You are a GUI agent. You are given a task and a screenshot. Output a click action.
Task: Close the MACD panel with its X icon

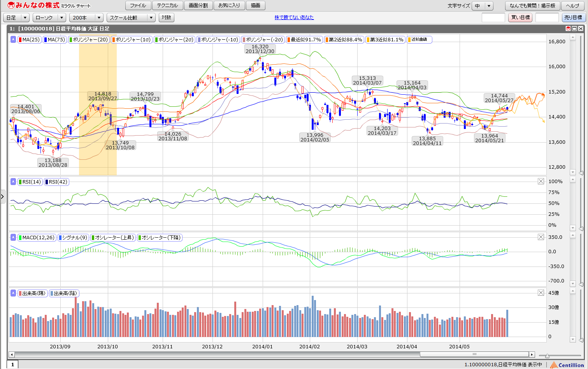coord(541,237)
